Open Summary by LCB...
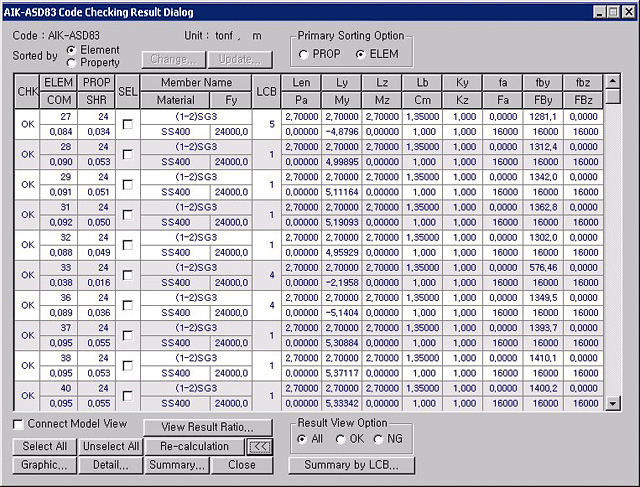The height and width of the screenshot is (487, 640). pos(351,465)
